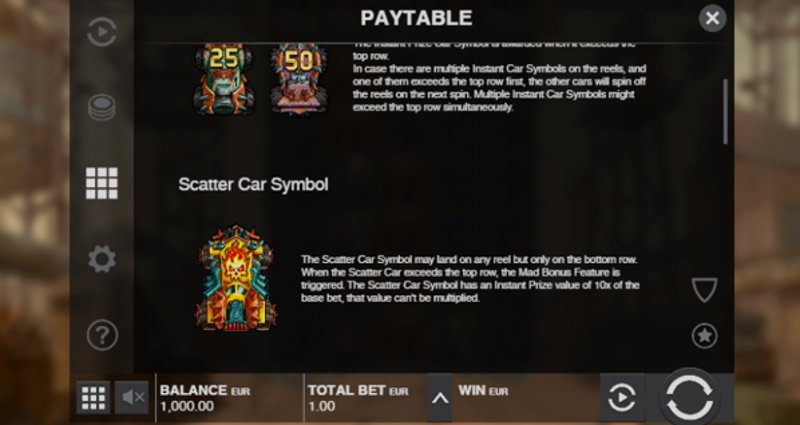Click the 50 instant prize car symbol
The height and width of the screenshot is (425, 800).
coord(298,79)
